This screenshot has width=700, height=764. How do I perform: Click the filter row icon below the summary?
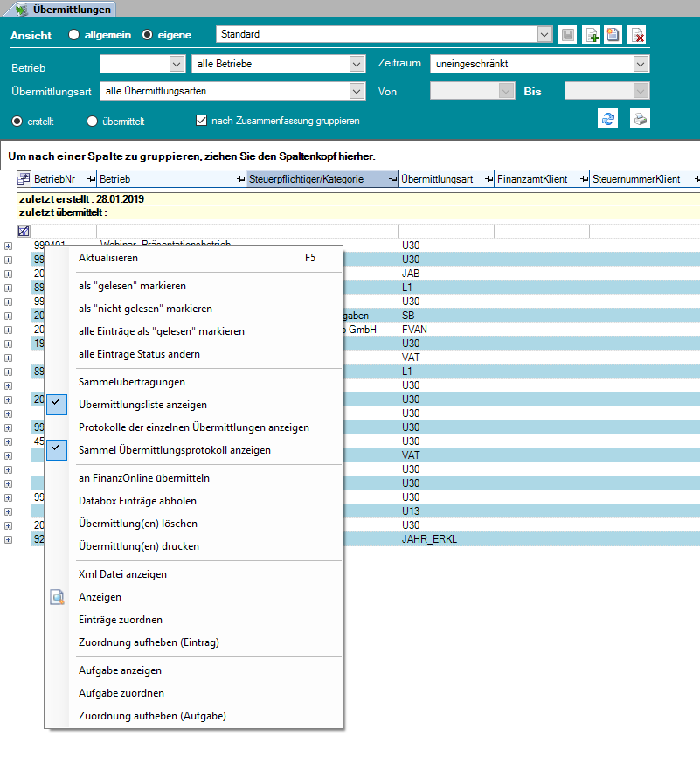coord(24,231)
